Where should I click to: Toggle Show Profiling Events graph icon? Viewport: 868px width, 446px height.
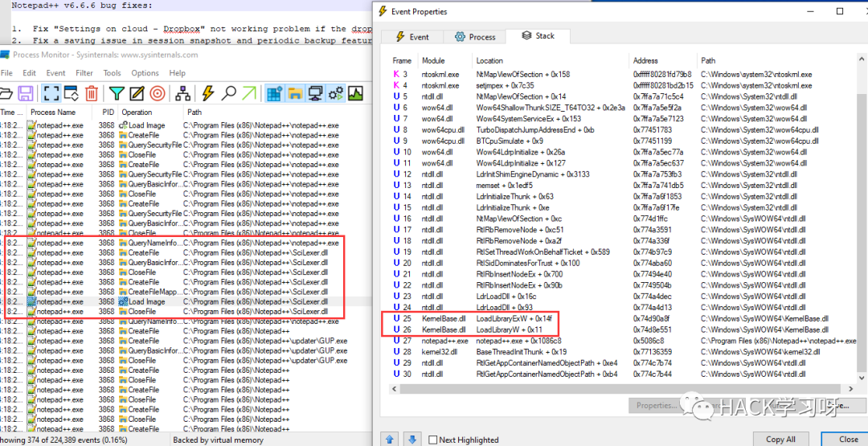click(355, 93)
